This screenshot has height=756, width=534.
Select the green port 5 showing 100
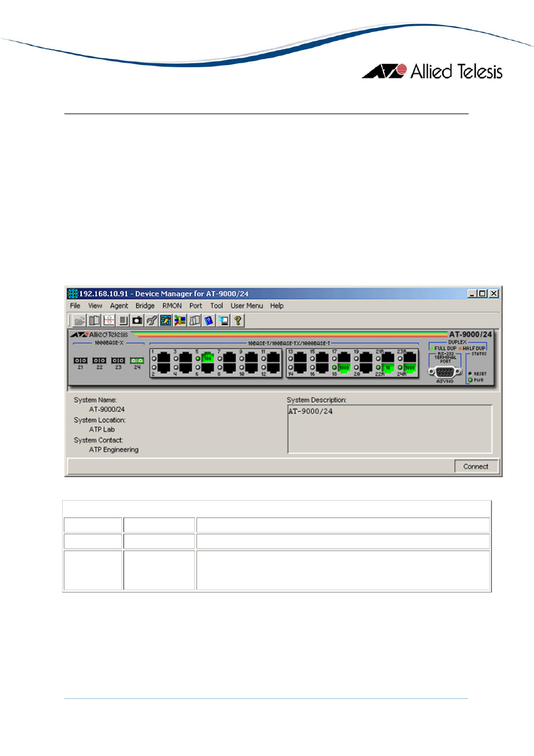coord(208,357)
